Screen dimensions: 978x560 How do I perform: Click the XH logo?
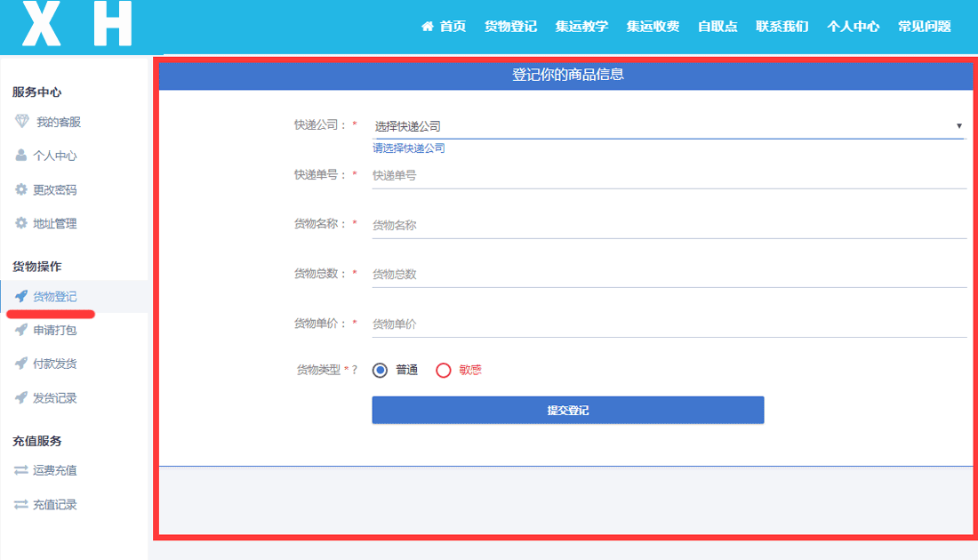pyautogui.click(x=77, y=24)
